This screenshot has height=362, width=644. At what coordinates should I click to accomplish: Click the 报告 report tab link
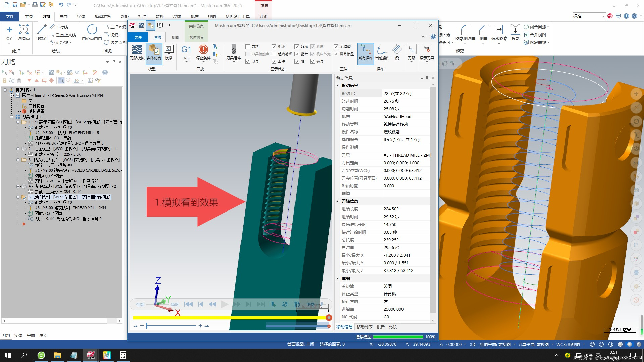point(380,327)
